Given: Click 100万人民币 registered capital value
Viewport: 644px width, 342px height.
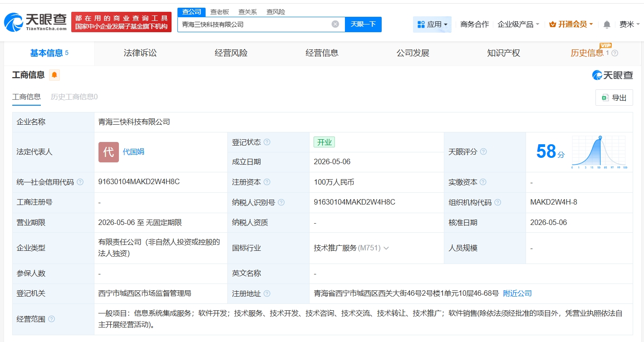Looking at the screenshot, I should pyautogui.click(x=334, y=182).
